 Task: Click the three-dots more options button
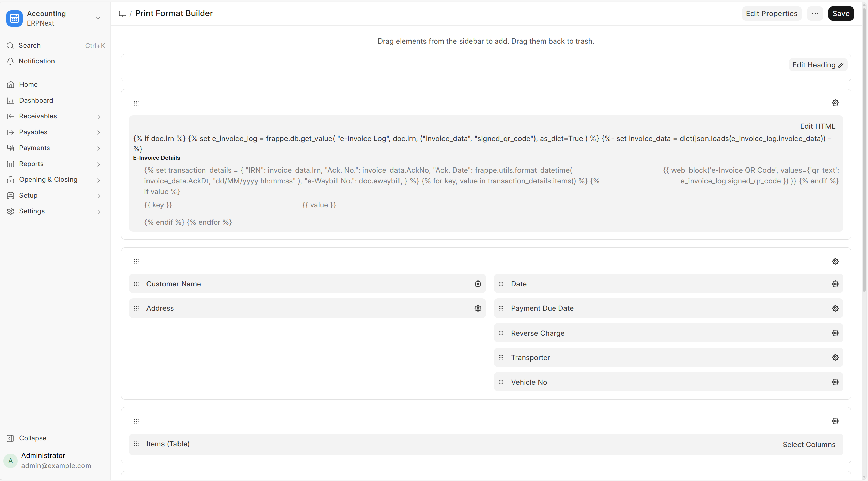tap(815, 14)
